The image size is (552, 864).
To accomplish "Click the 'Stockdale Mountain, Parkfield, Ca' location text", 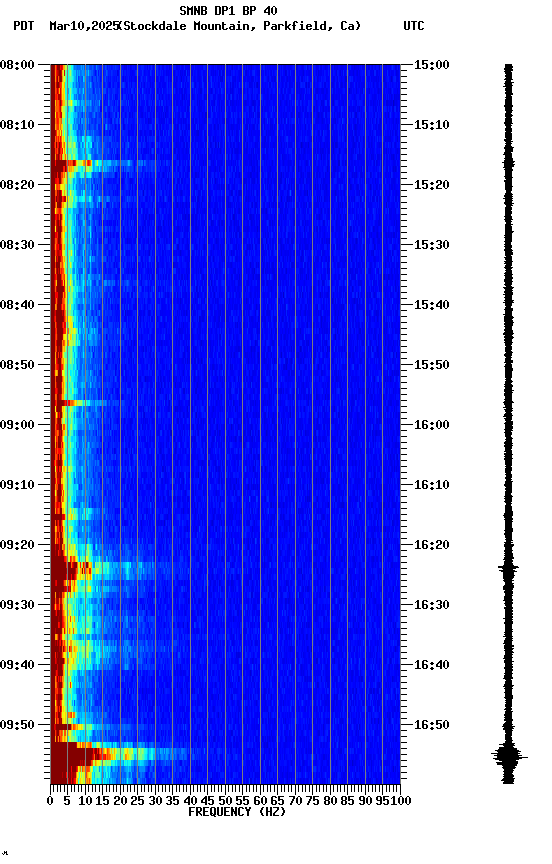I will (240, 26).
